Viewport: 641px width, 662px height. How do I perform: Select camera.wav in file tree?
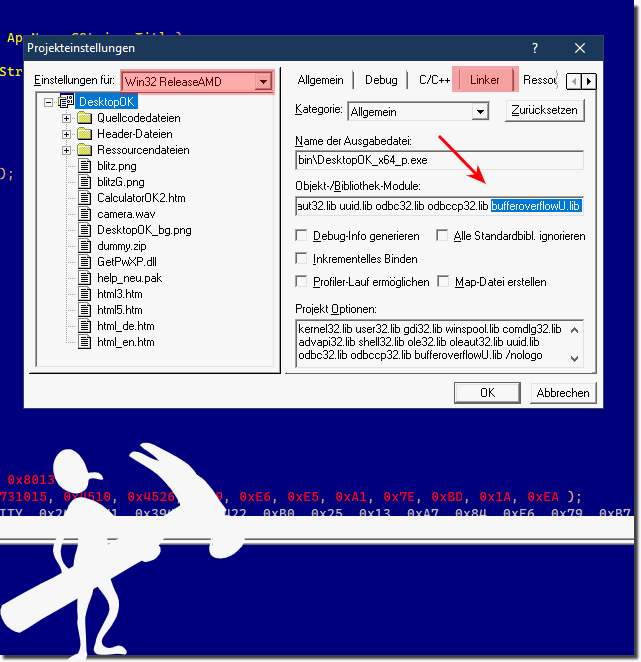tap(126, 214)
